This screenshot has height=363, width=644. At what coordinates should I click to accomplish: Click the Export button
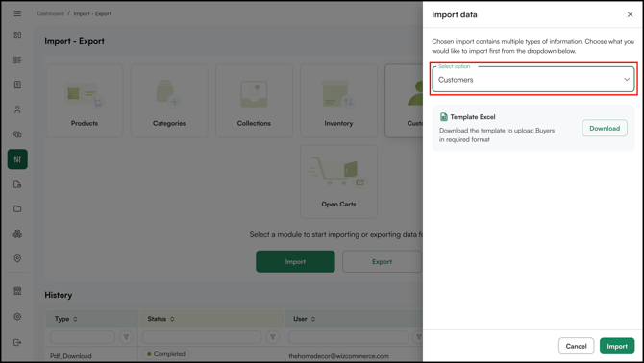(382, 262)
